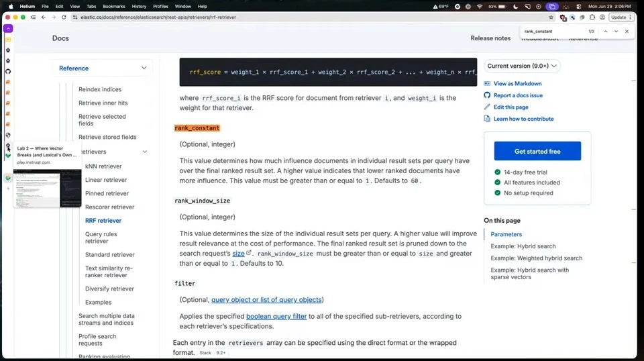Open the Bookmarks menu
The image size is (644, 361).
click(x=114, y=7)
